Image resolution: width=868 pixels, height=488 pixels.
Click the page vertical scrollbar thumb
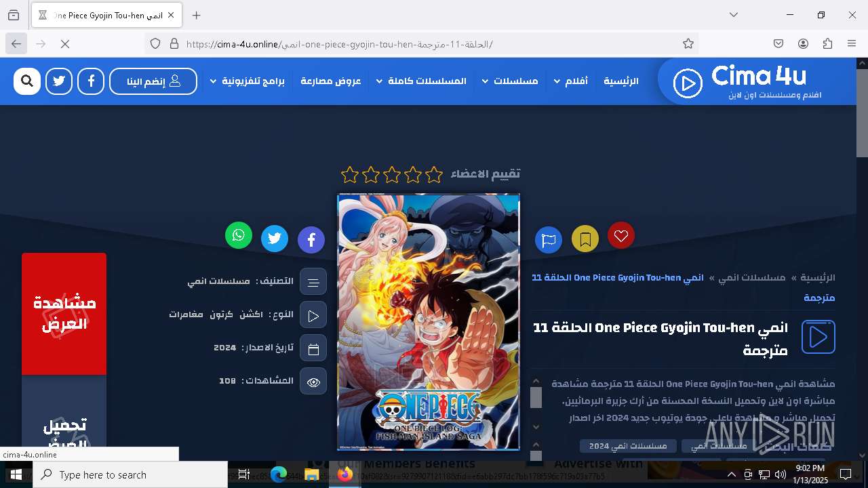point(862,114)
